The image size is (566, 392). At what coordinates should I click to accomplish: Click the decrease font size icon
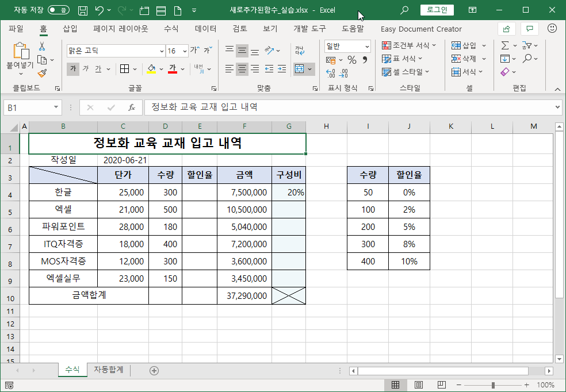tap(208, 50)
